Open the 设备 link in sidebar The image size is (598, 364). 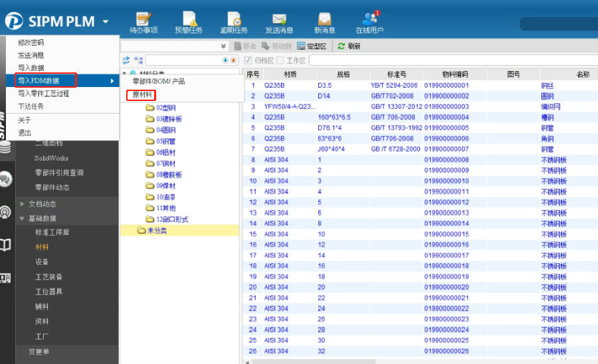pyautogui.click(x=42, y=262)
